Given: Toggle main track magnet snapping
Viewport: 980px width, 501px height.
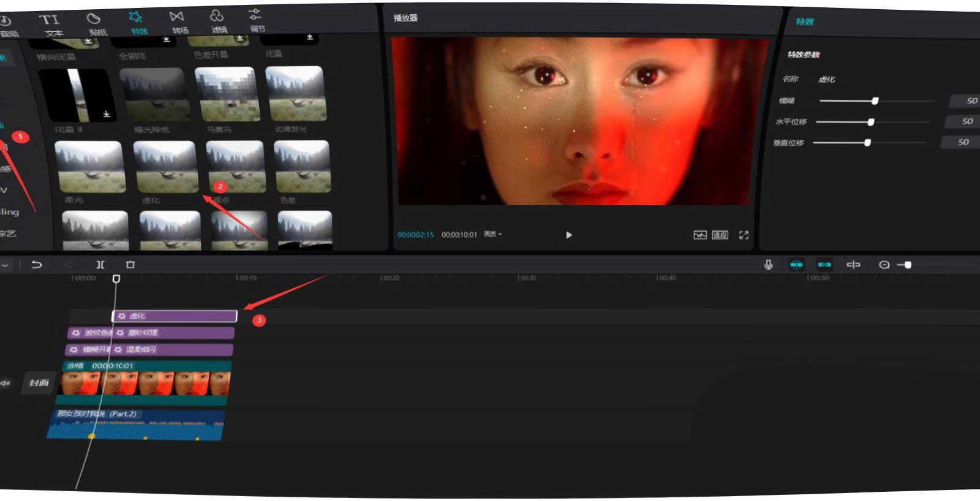Looking at the screenshot, I should 796,265.
